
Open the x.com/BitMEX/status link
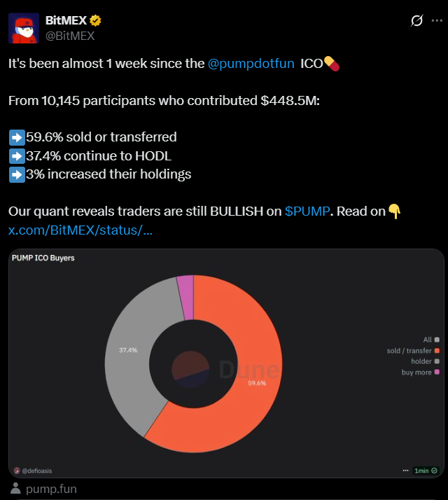point(80,230)
